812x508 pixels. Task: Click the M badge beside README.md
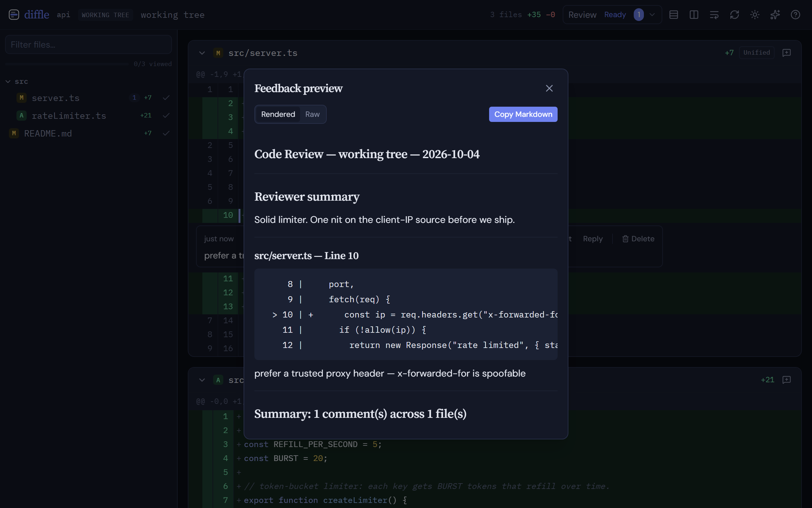[x=14, y=133]
